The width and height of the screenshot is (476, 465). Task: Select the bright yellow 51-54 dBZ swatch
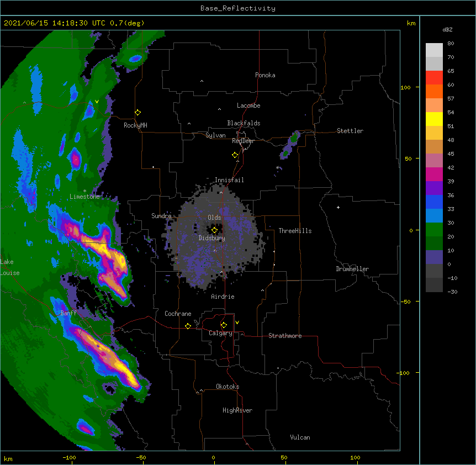434,119
